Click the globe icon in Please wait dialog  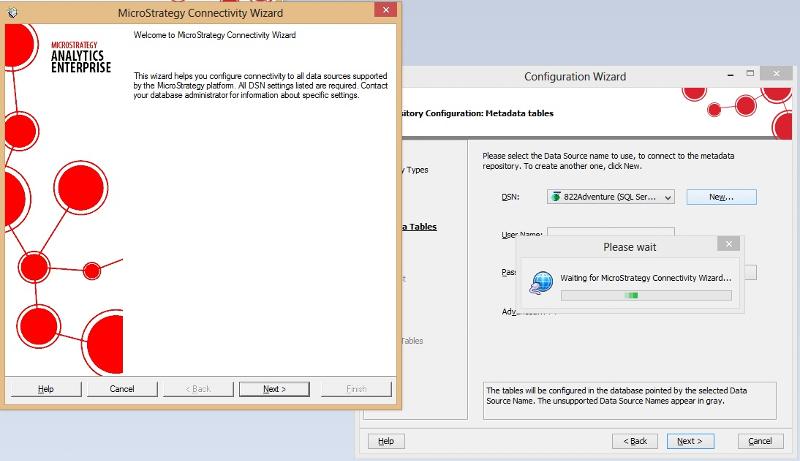tap(541, 283)
